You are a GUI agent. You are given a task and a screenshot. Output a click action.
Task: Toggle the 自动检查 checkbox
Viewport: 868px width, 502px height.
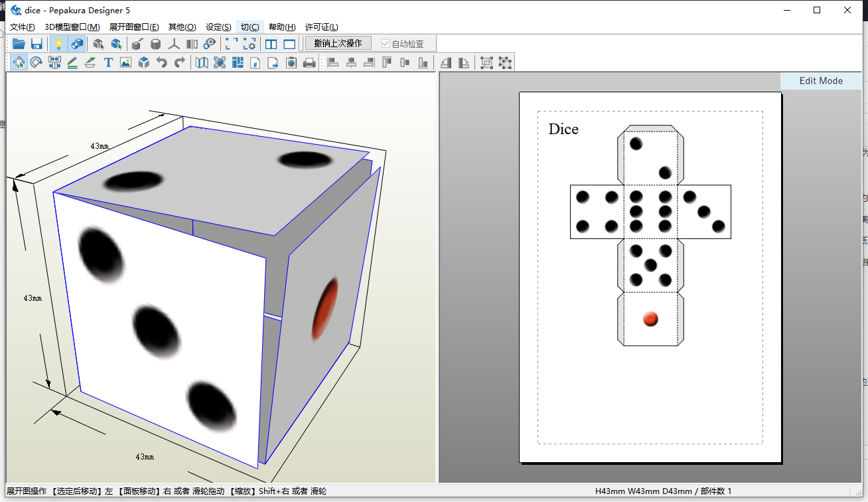(402, 44)
